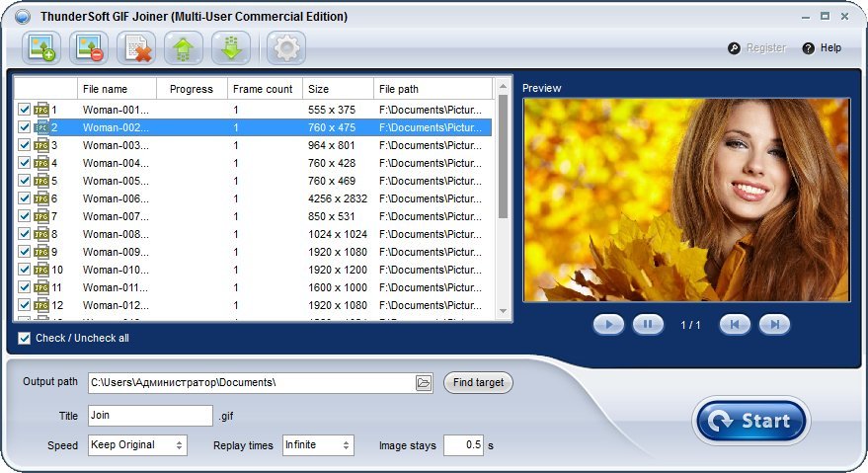Play the preview animation
868x473 pixels.
click(x=608, y=325)
